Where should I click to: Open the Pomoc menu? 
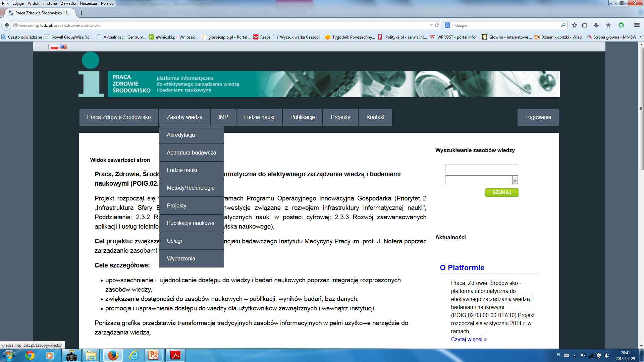tap(107, 3)
